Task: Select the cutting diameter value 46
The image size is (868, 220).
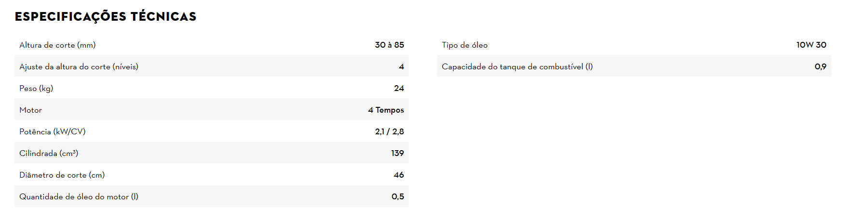Action: [399, 175]
